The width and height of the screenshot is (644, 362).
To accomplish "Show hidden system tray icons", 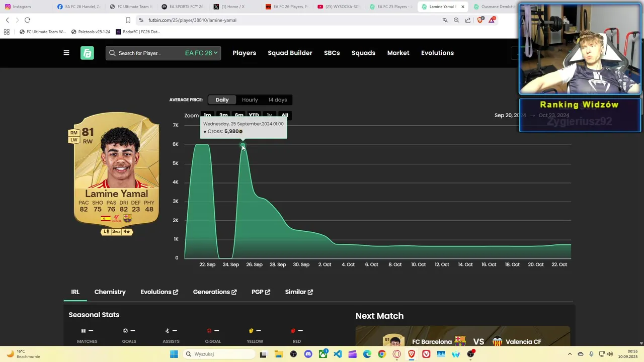I will point(570,354).
